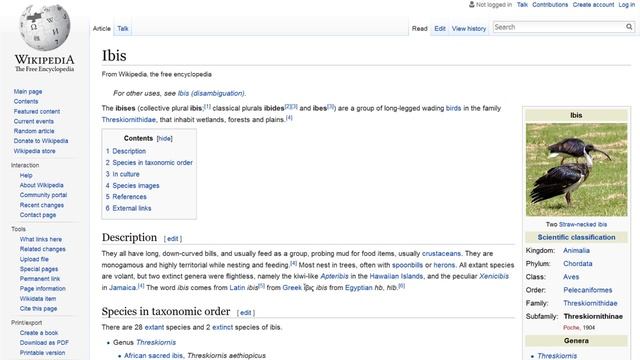This screenshot has height=360, width=640.
Task: Open Related changes tool link
Action: point(42,249)
